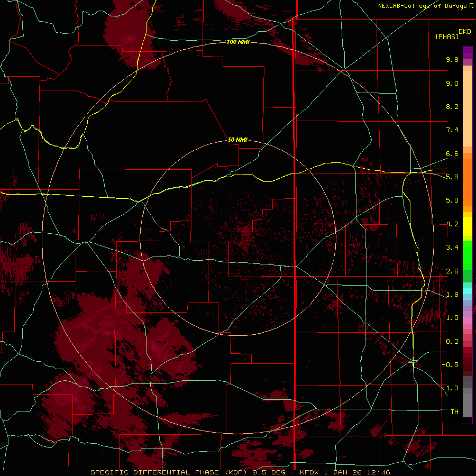The width and height of the screenshot is (476, 476).
Task: Click the 7.4 scale value
Action: [452, 130]
